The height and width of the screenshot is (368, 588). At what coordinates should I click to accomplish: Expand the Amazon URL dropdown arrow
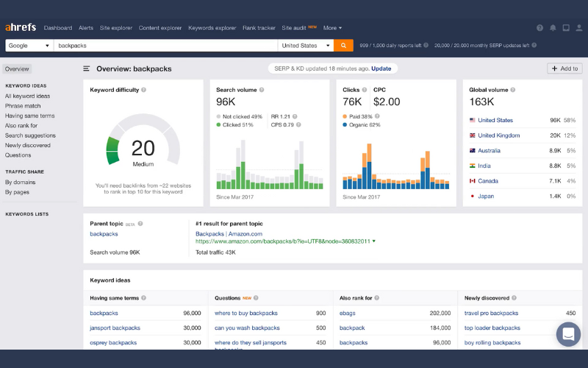click(374, 241)
